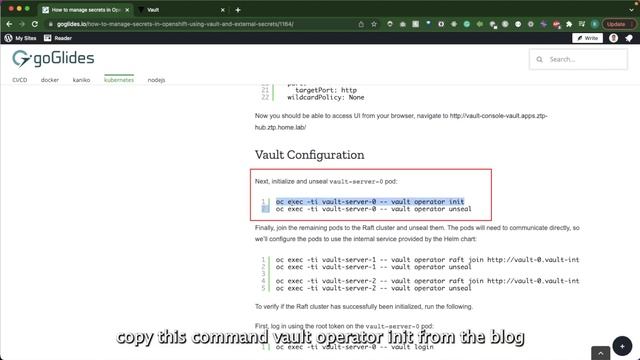This screenshot has width=640, height=360.
Task: Close the 'How to manage secrets' tab
Action: pos(127,10)
